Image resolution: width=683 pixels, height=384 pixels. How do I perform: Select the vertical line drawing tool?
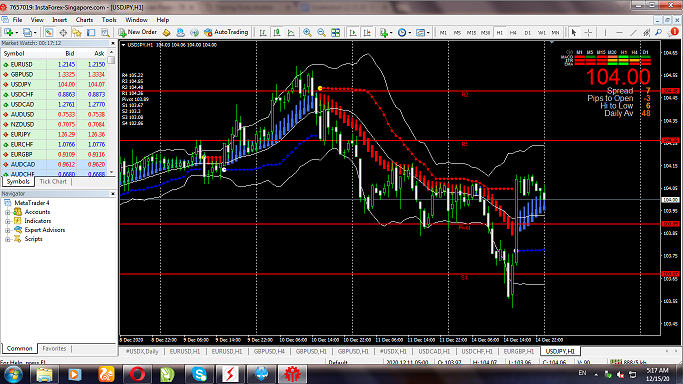(x=605, y=32)
